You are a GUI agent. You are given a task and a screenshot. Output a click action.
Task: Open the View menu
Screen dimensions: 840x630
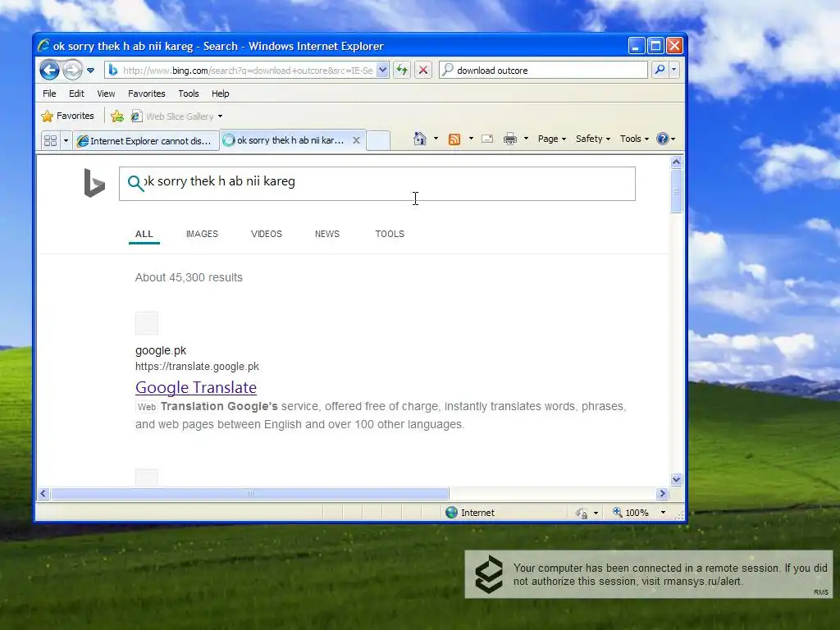(106, 94)
